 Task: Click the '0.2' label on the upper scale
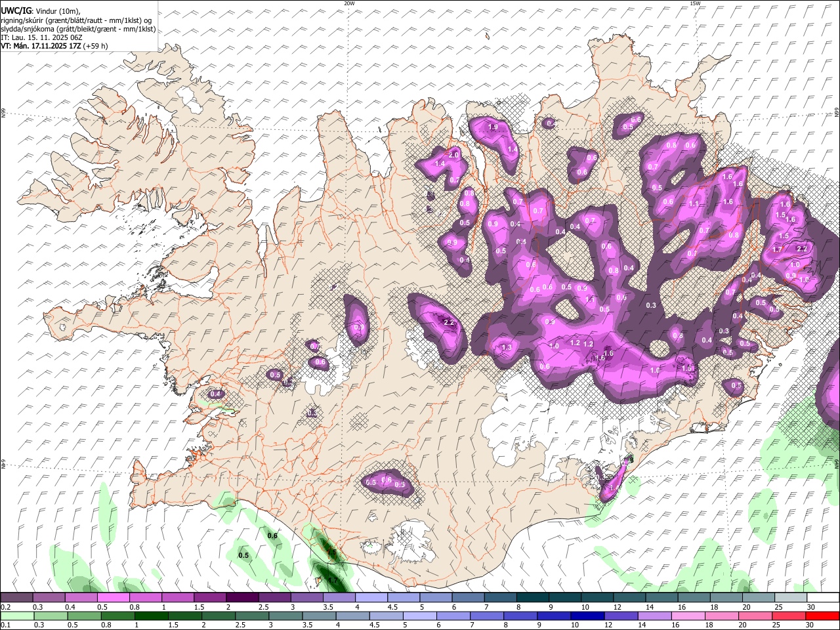(x=6, y=607)
